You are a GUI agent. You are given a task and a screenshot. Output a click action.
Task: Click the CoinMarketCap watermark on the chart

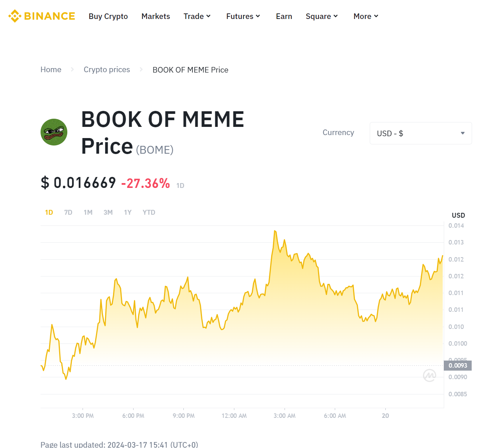pyautogui.click(x=430, y=375)
